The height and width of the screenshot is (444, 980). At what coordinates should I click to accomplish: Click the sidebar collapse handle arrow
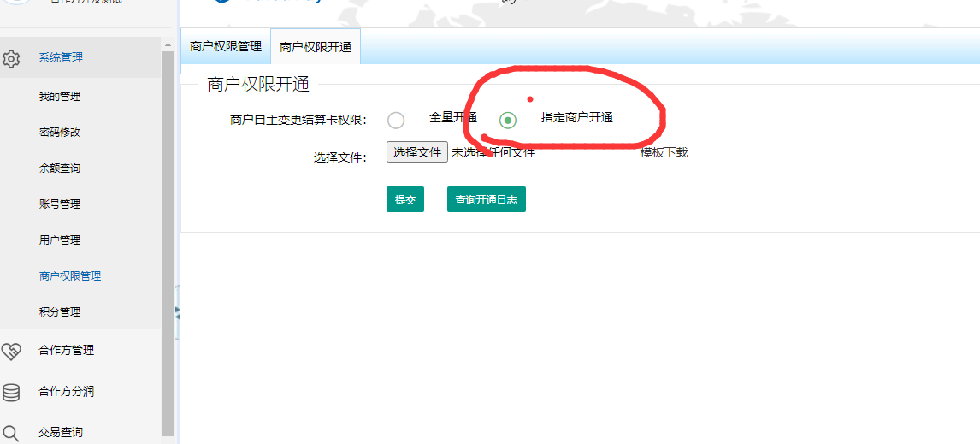click(178, 312)
